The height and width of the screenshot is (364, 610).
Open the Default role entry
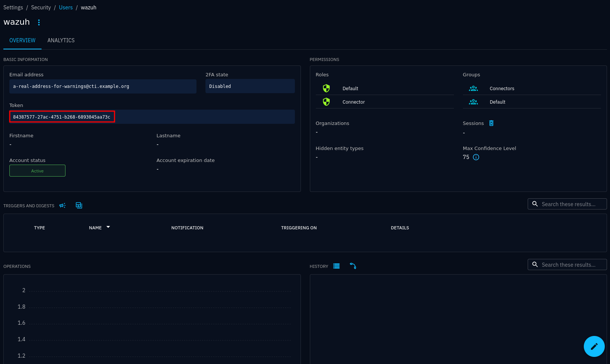(385, 88)
